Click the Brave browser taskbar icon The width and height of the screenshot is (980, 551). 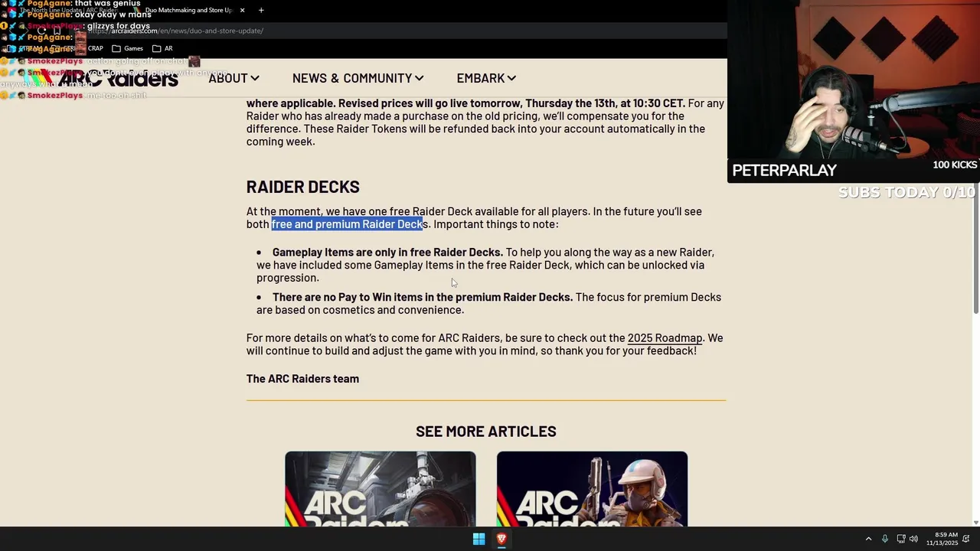(x=501, y=539)
